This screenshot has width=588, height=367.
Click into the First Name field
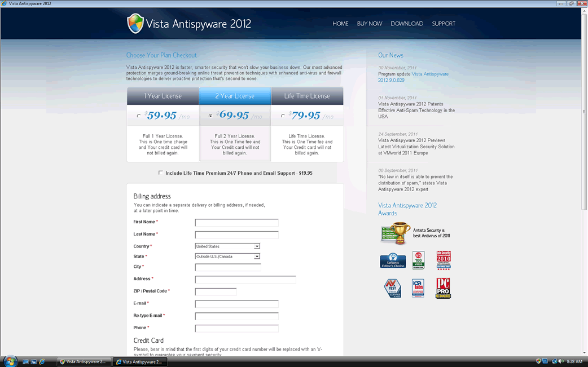(x=236, y=223)
